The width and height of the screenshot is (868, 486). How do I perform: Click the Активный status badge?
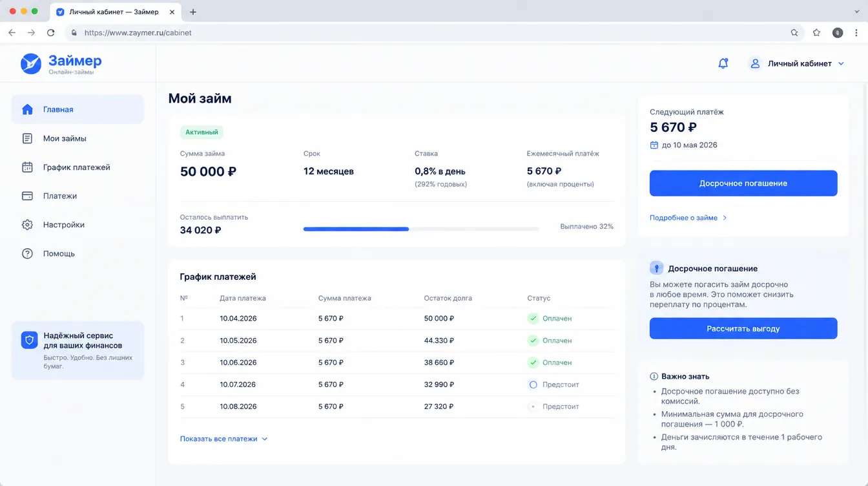(201, 132)
